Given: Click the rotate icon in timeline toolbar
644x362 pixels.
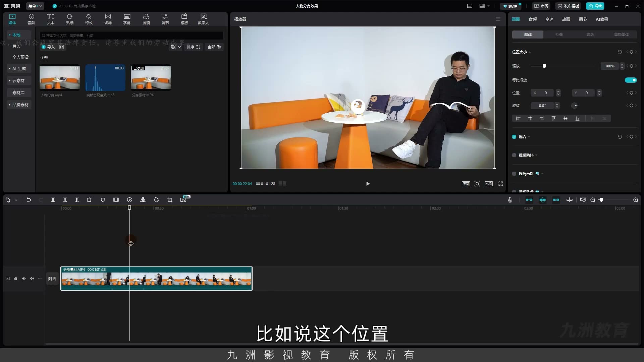Looking at the screenshot, I should pos(156,200).
